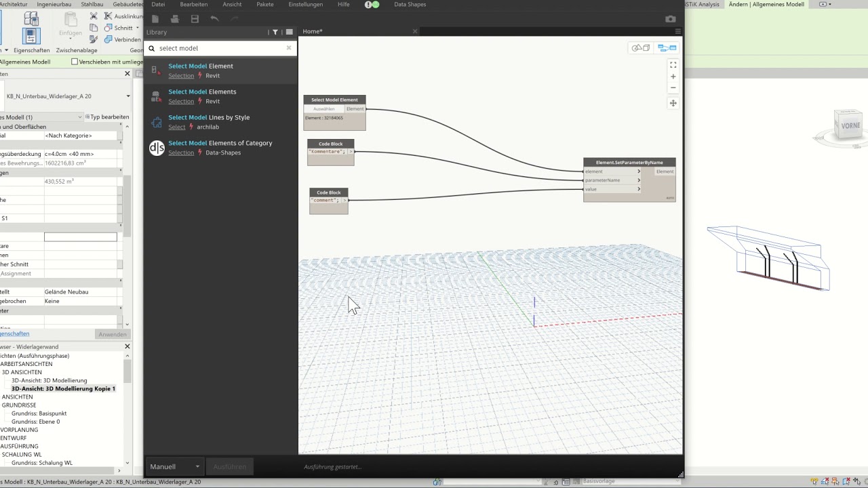Open the type selector KB_N_Unterbau_Widerlager dropdown
Screen dimensions: 868x488
127,96
